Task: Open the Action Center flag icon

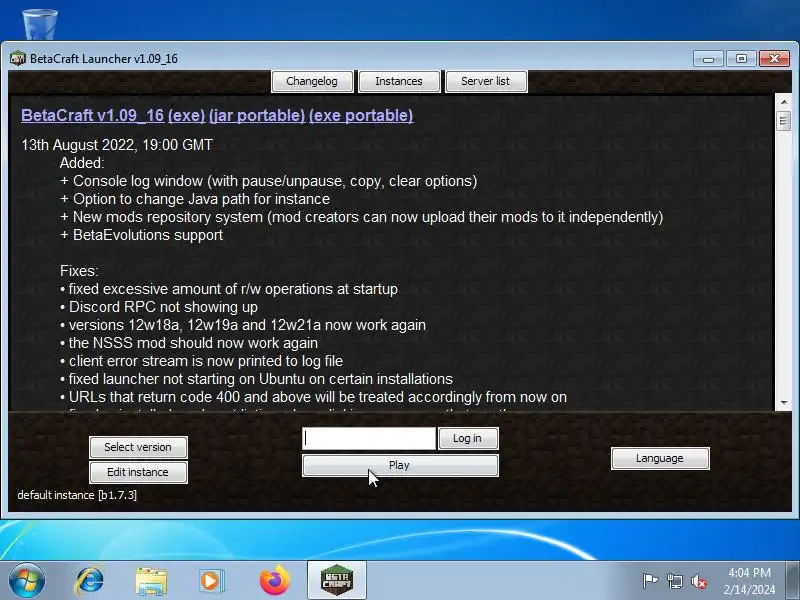Action: tap(650, 581)
